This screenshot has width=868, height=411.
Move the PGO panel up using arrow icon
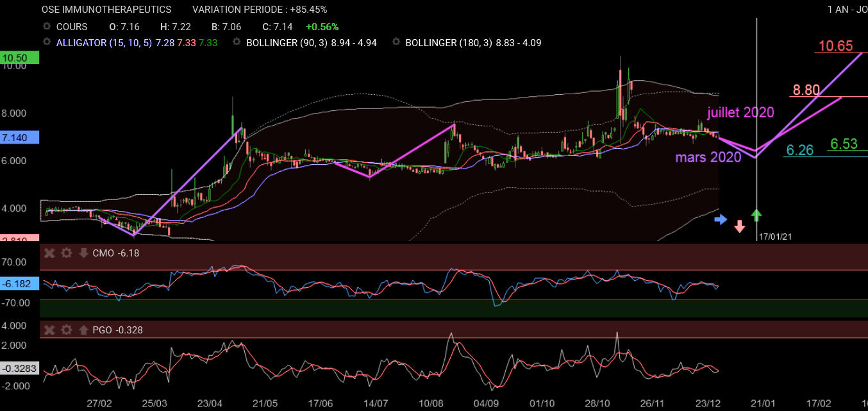[83, 330]
